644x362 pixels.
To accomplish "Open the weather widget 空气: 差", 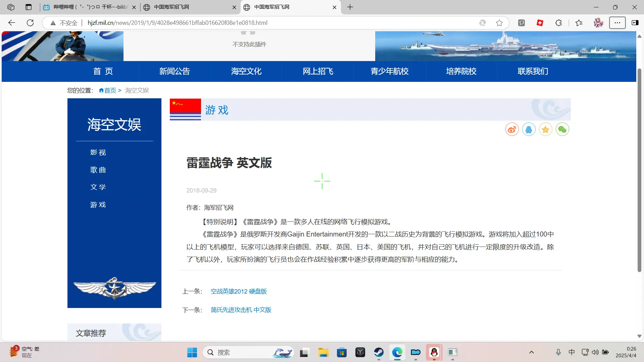I will [24, 352].
